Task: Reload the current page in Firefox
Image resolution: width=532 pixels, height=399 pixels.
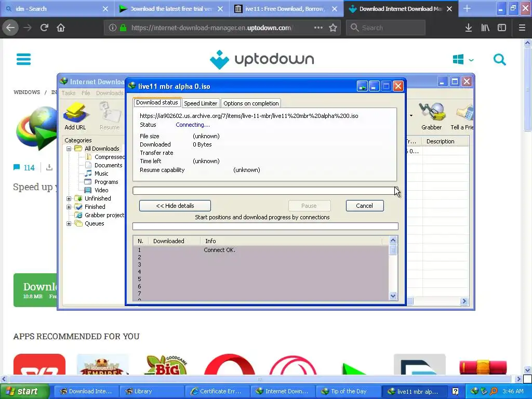Action: pos(44,28)
